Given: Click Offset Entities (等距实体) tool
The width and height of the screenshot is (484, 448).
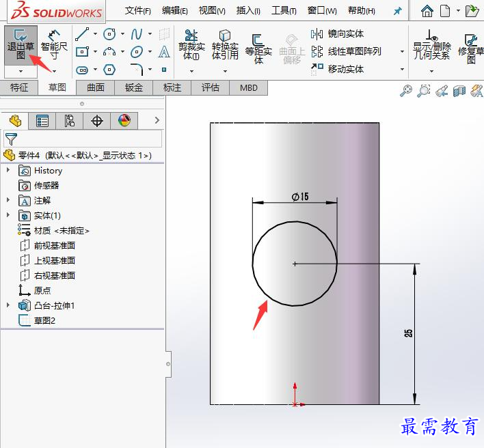Looking at the screenshot, I should coord(258,48).
